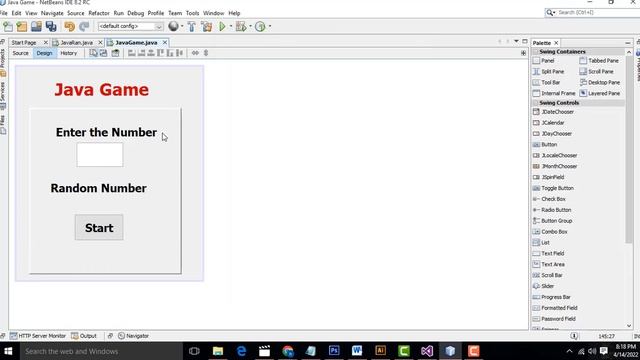Screen dimensions: 640x360
Task: Open Photoshop from the Windows taskbar
Action: pyautogui.click(x=334, y=351)
